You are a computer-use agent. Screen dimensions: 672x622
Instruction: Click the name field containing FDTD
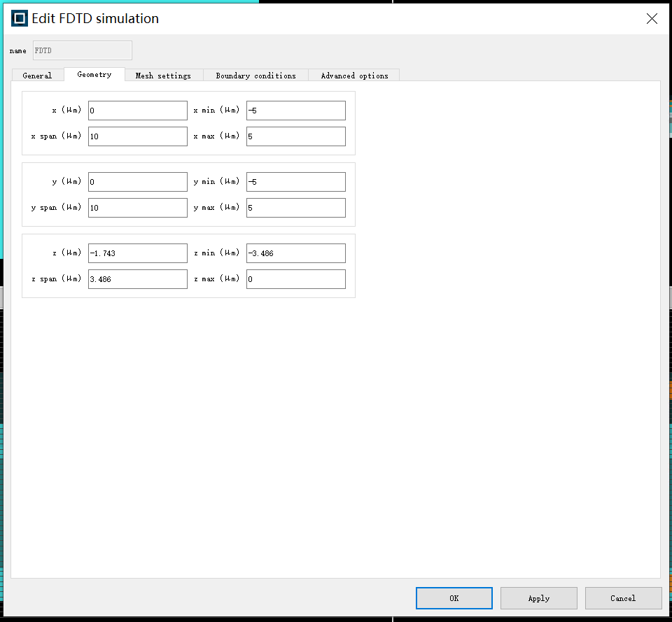pyautogui.click(x=83, y=50)
